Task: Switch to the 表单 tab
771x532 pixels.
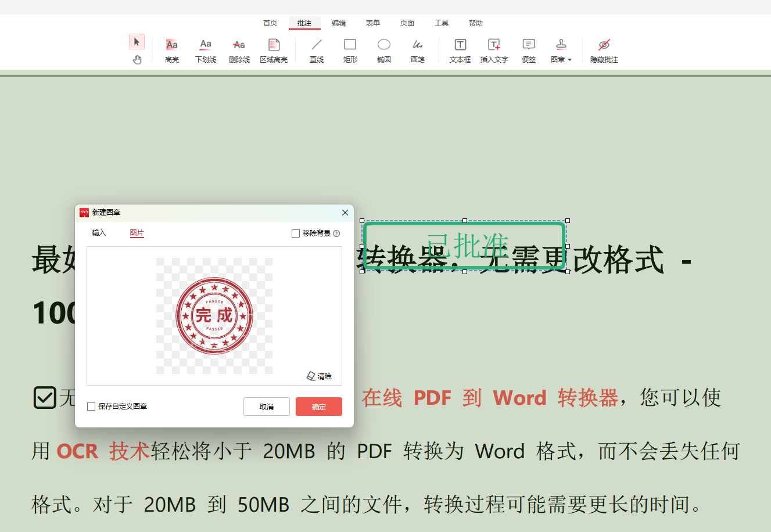Action: 373,23
